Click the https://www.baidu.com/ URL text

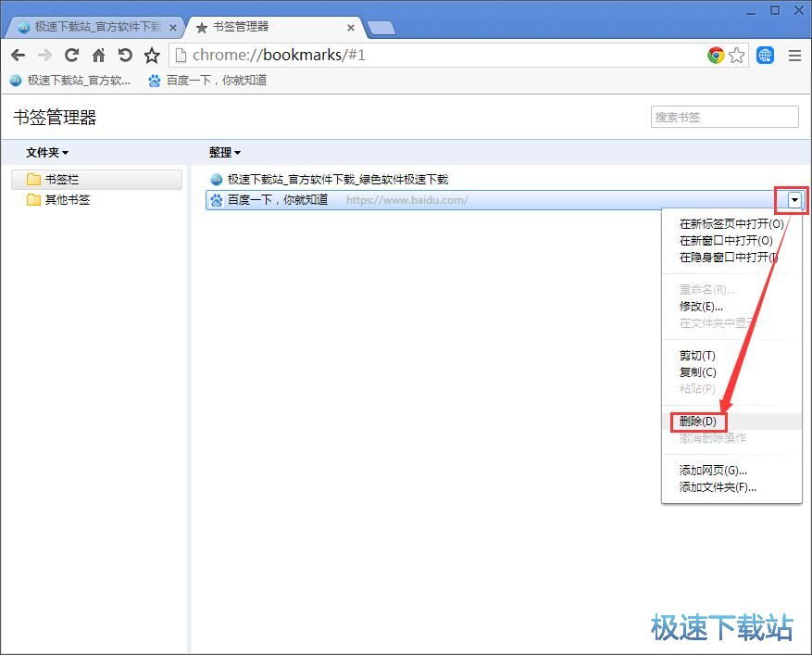407,200
